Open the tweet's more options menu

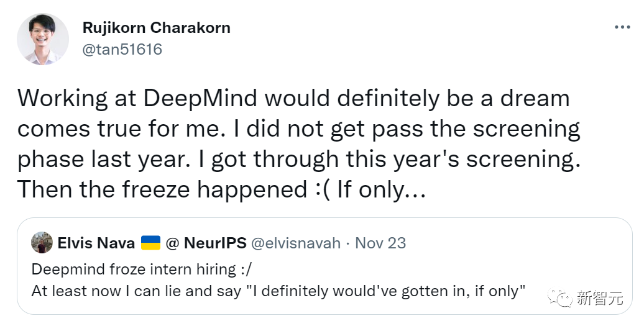coord(623,27)
